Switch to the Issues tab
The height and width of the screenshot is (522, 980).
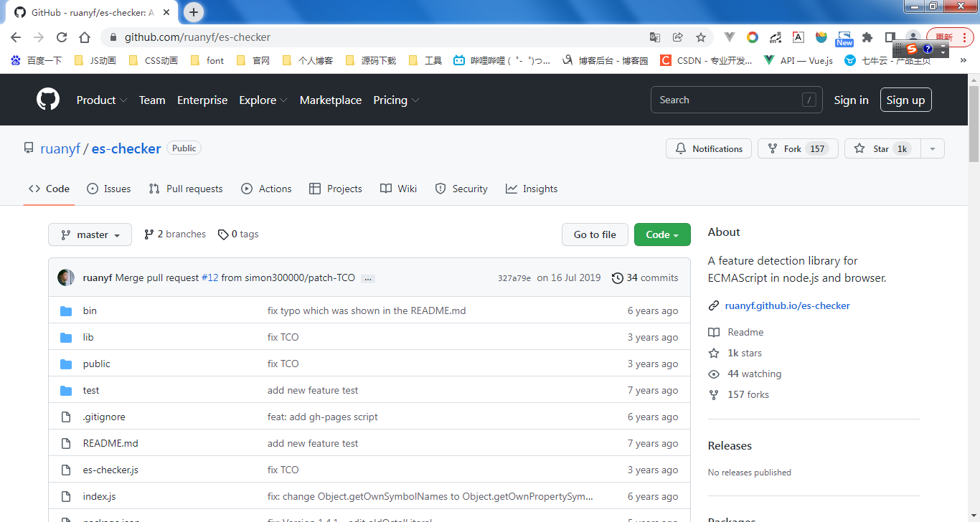[109, 189]
